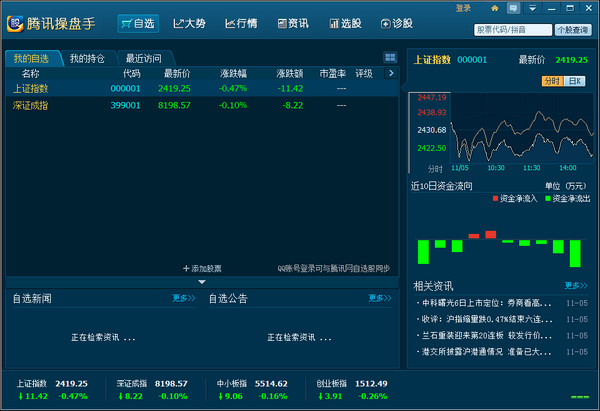Click the 登录 login link

[x=463, y=8]
